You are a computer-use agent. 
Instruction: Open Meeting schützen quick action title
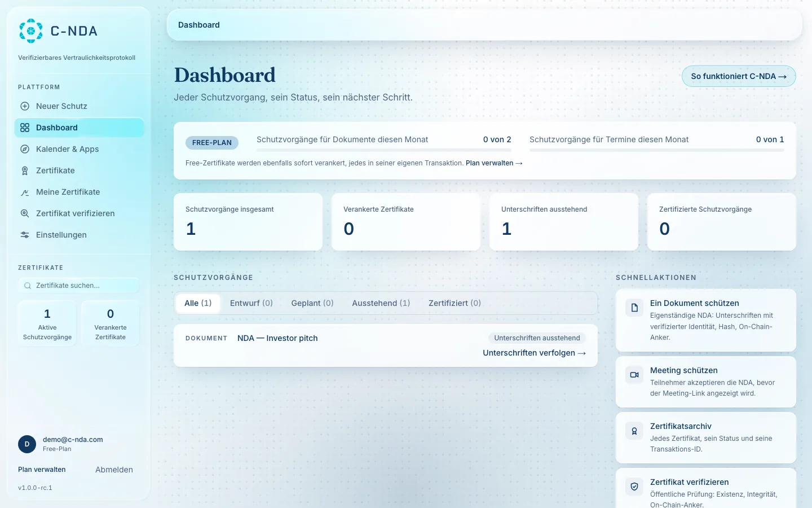click(x=684, y=370)
